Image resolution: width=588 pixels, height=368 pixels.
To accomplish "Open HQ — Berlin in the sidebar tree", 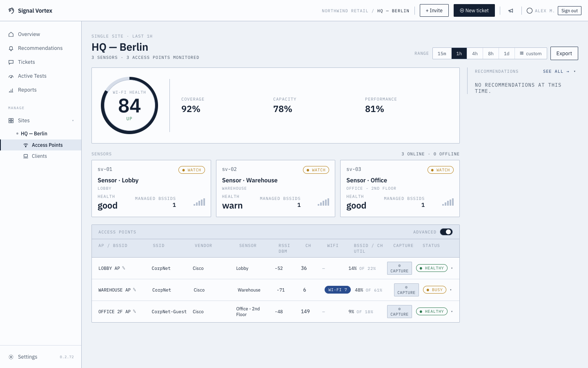I will coord(41,134).
